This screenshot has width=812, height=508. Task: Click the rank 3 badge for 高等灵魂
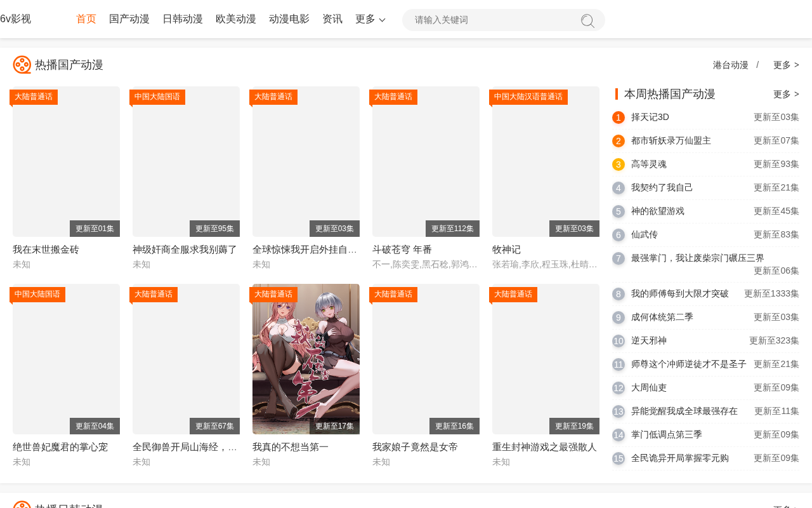619,164
